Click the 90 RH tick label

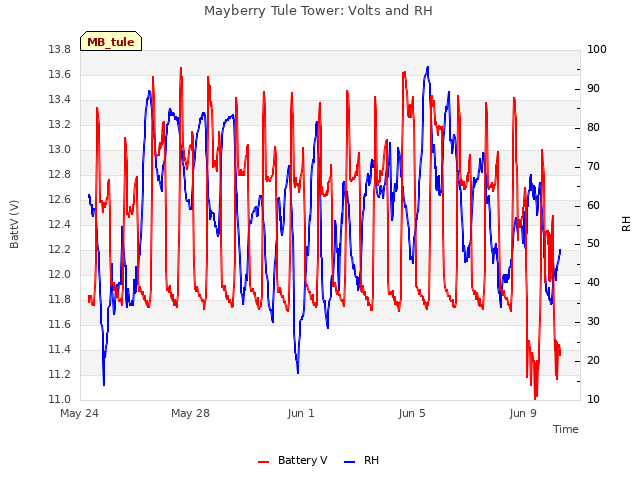(593, 89)
